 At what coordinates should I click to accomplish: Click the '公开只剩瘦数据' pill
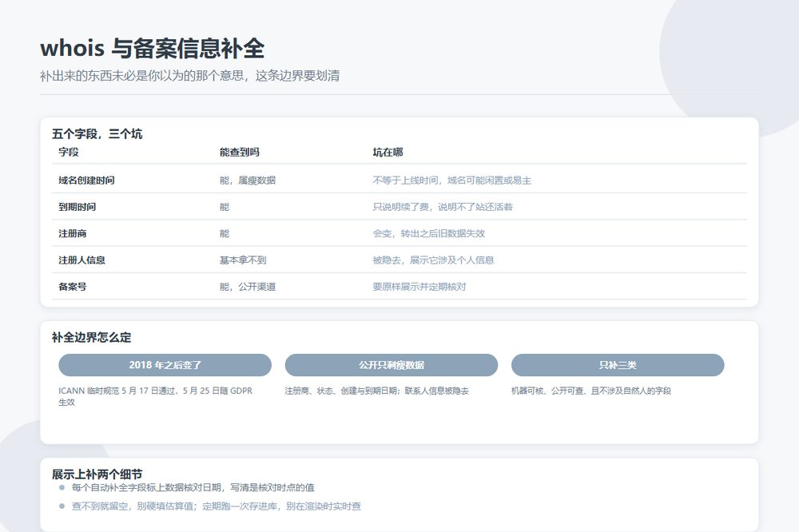[392, 365]
